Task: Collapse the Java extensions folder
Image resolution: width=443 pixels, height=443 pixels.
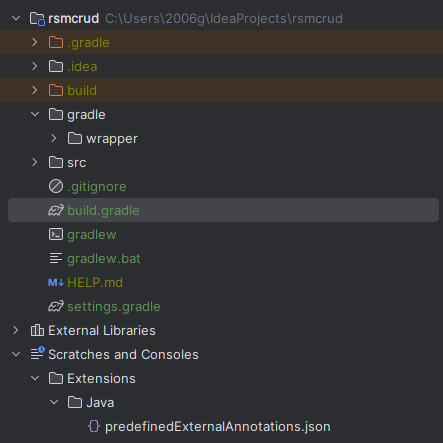Action: pos(54,402)
